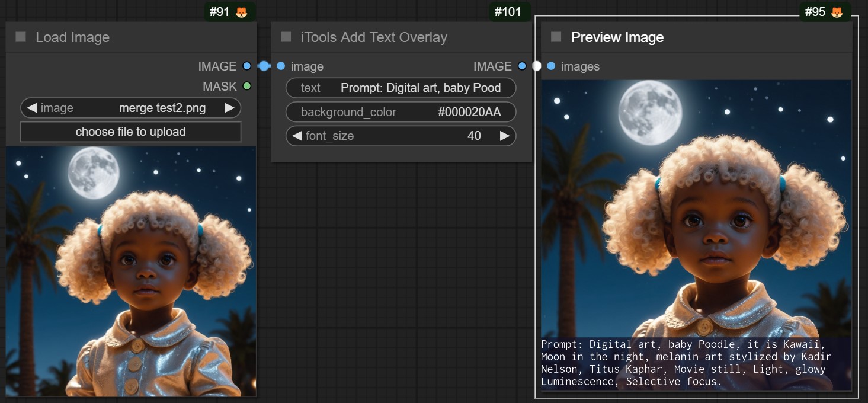The width and height of the screenshot is (868, 403).
Task: Click the preview output image with text overlay
Action: point(696,235)
